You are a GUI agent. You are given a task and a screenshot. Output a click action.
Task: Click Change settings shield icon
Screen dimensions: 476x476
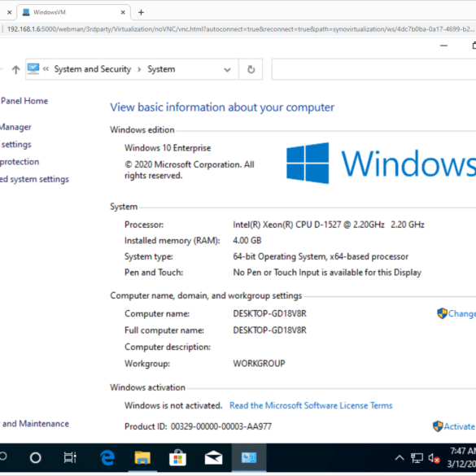coord(442,313)
